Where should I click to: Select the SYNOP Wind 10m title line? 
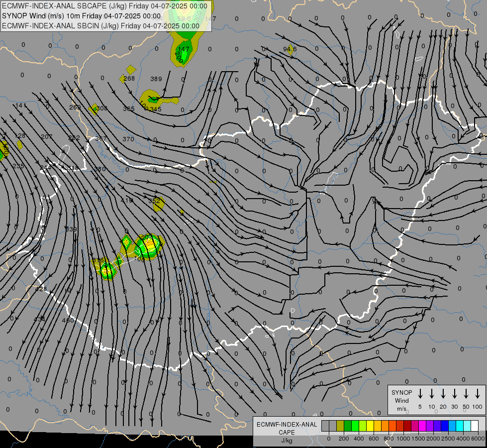[x=82, y=16]
